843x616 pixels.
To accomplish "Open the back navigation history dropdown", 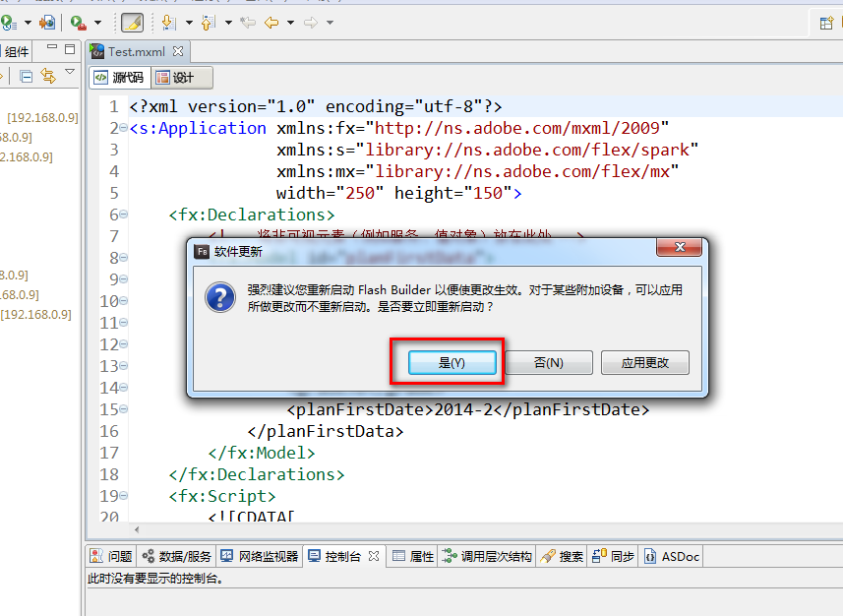I will pos(291,23).
